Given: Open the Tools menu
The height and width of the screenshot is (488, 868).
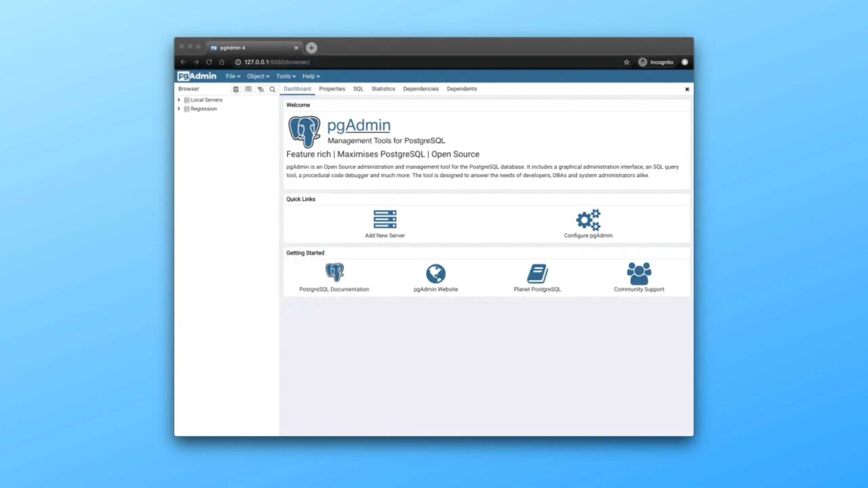Looking at the screenshot, I should 286,76.
